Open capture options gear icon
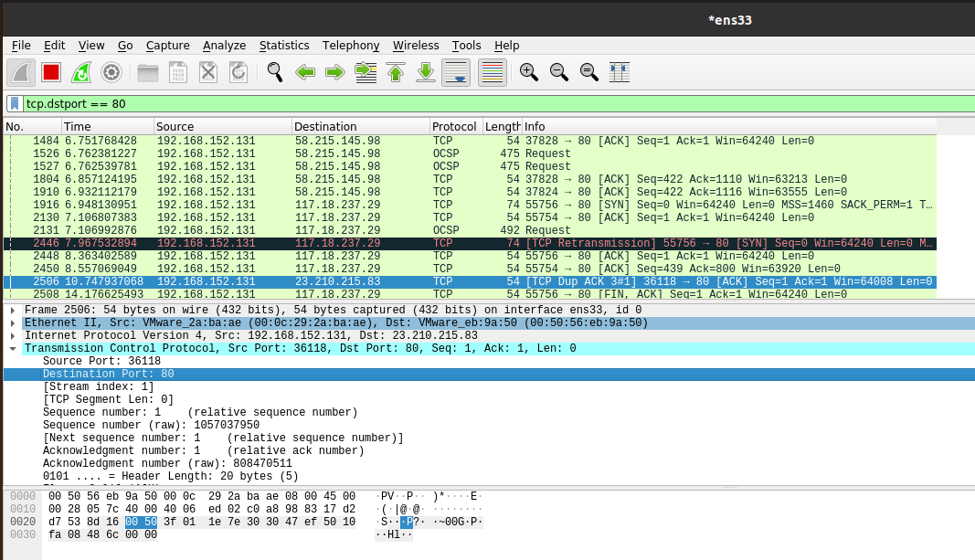Viewport: 975px width, 560px height. coord(111,72)
